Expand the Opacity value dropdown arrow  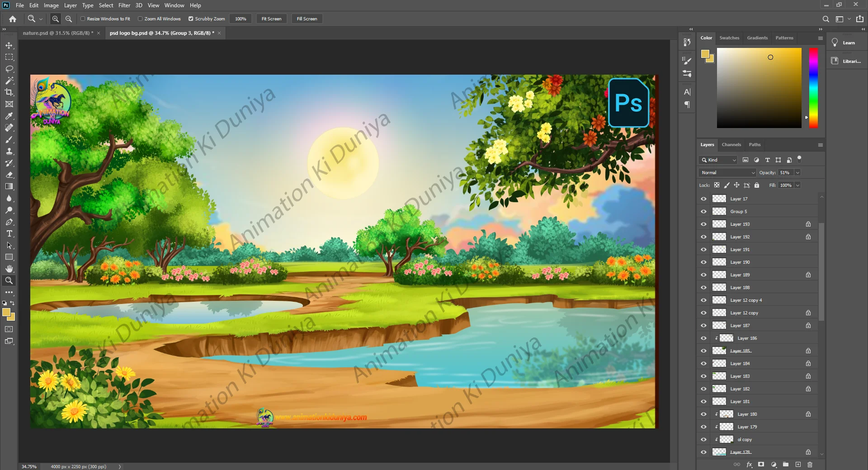797,173
